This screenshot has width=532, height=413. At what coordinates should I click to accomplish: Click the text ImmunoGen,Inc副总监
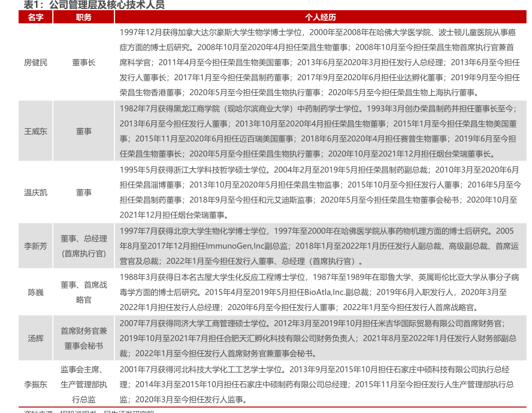pos(247,246)
